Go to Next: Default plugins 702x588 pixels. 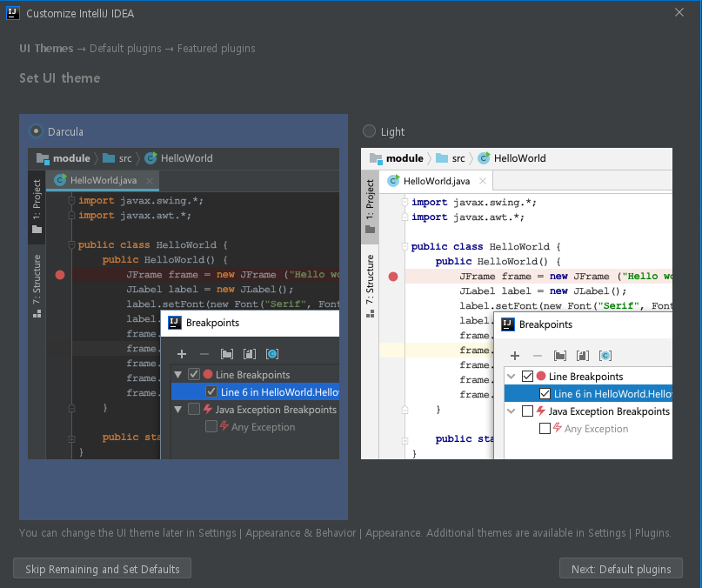pyautogui.click(x=621, y=569)
